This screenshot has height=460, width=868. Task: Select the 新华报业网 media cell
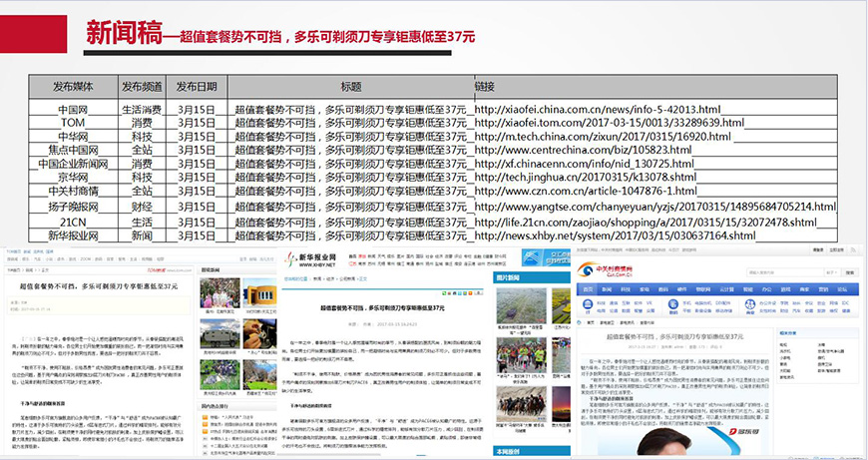(73, 235)
